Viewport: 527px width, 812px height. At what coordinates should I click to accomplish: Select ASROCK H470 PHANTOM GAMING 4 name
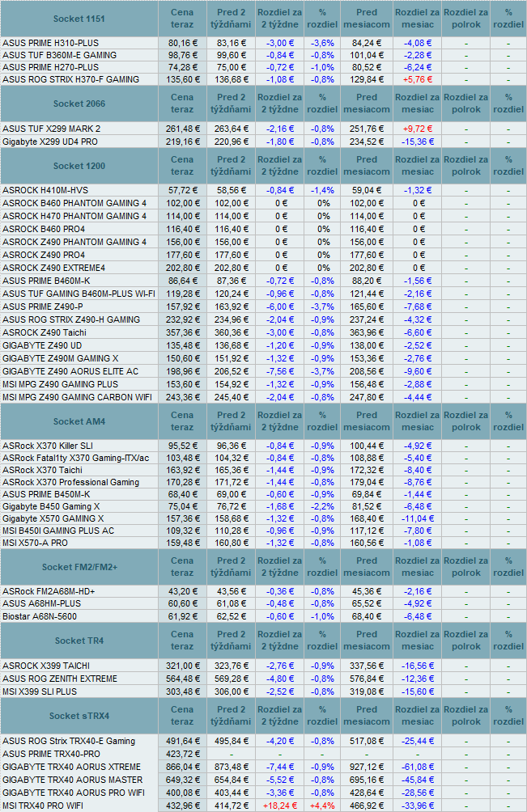click(x=74, y=216)
